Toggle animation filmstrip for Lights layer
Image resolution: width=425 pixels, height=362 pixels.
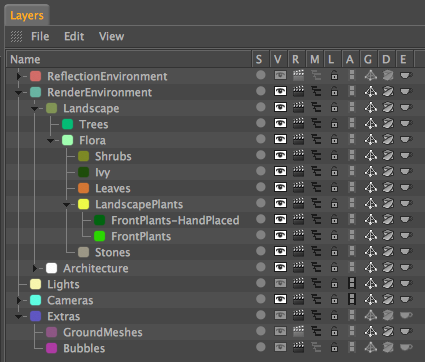pyautogui.click(x=352, y=283)
